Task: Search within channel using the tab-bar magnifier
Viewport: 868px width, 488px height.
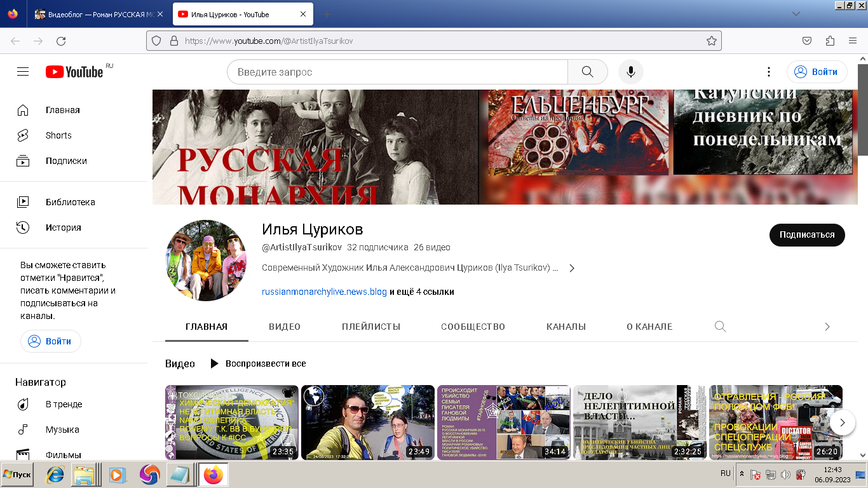Action: click(720, 327)
